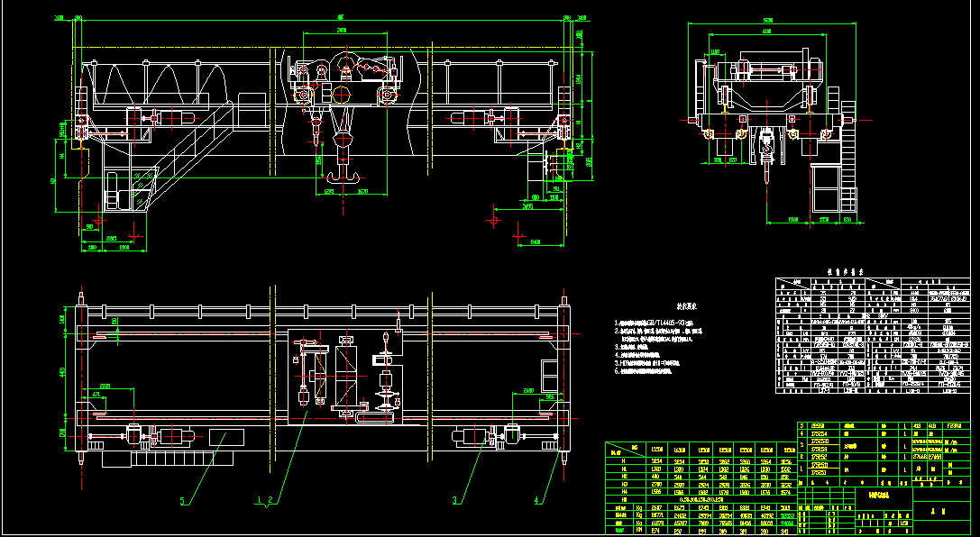This screenshot has height=537, width=980.
Task: Select callout number 3 in plan view
Action: click(456, 498)
